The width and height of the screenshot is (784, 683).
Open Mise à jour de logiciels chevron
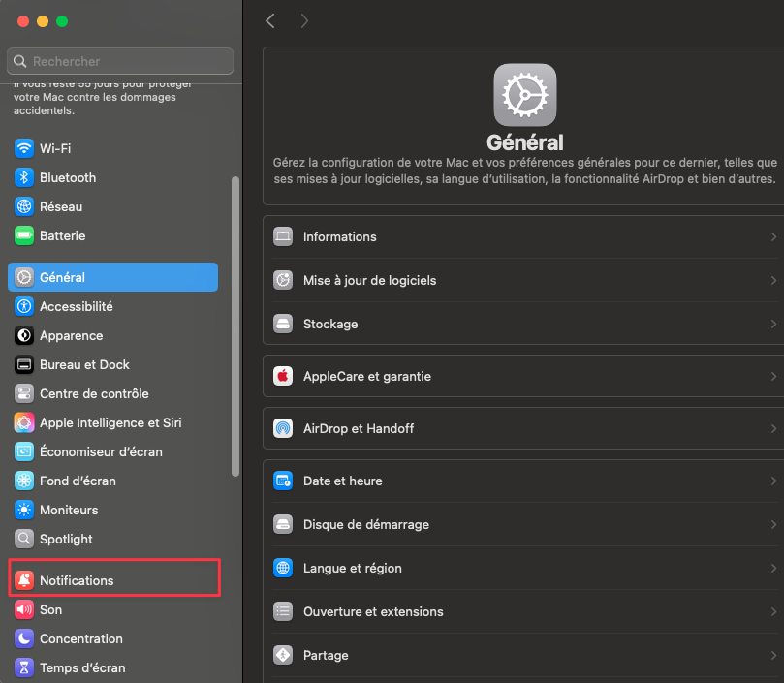point(773,280)
